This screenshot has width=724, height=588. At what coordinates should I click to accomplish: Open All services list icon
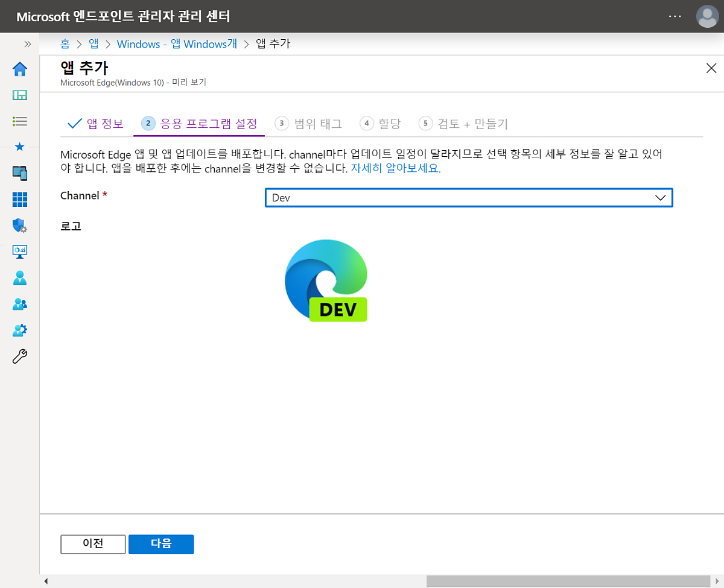tap(20, 121)
